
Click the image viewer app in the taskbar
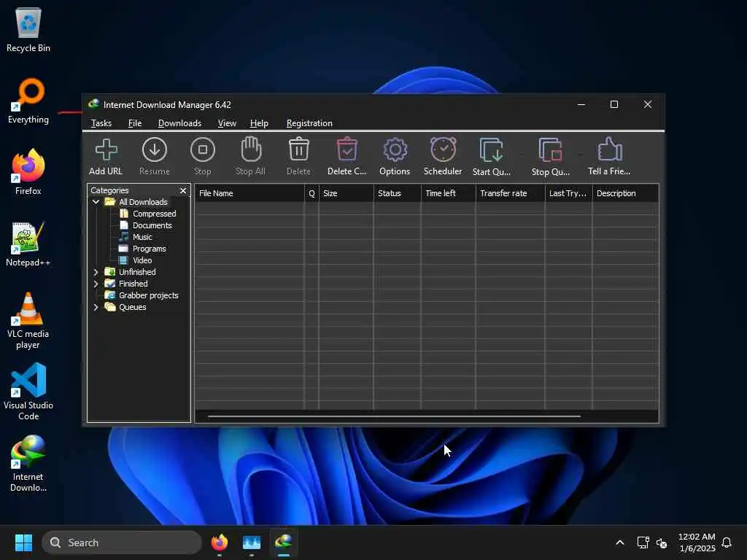click(252, 542)
